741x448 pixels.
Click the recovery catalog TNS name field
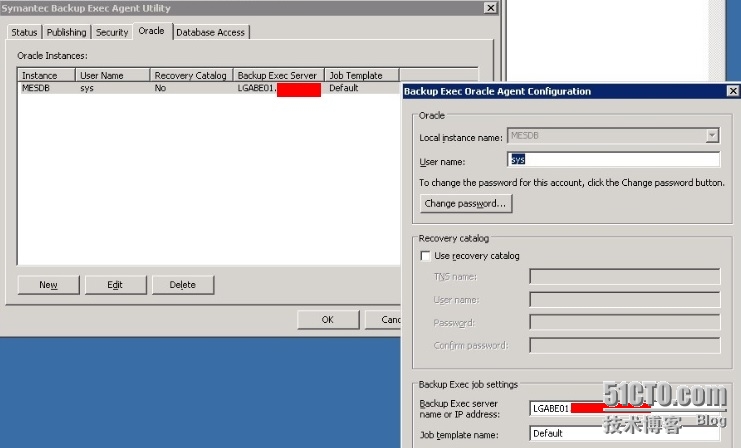pyautogui.click(x=625, y=276)
